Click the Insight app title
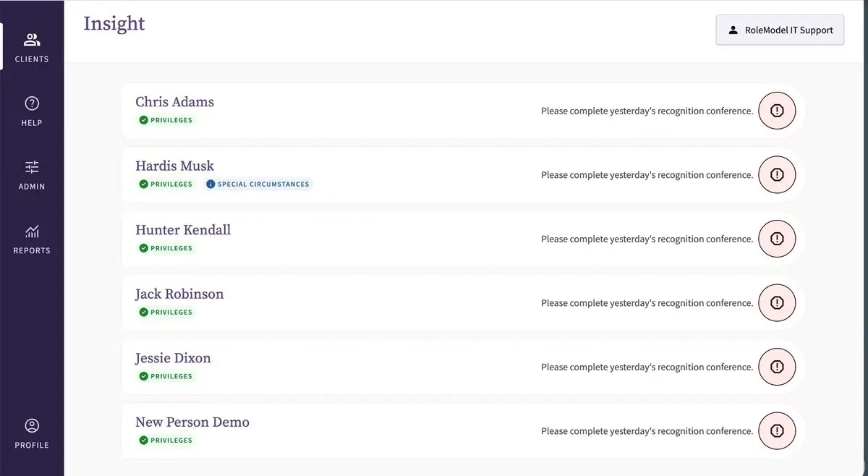Viewport: 868px width, 476px height. tap(114, 24)
